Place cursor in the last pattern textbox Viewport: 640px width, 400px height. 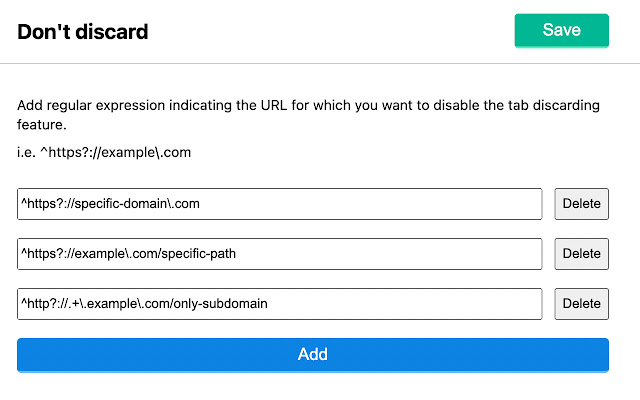click(279, 304)
